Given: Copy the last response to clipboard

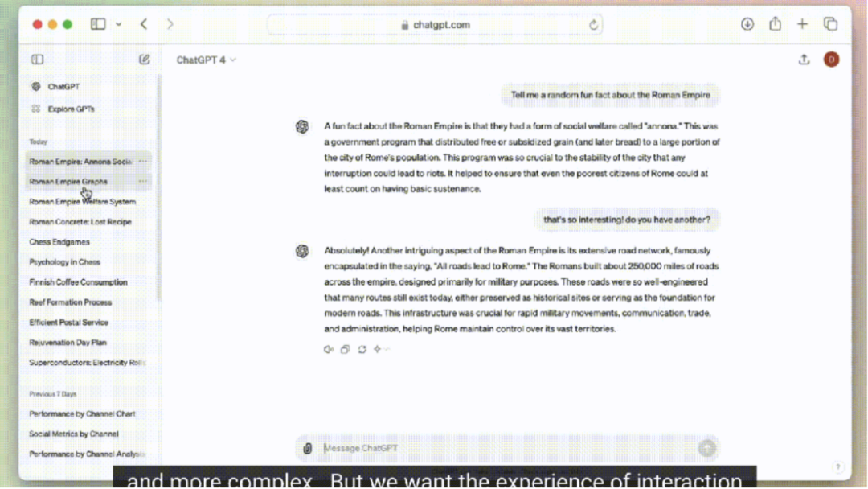Looking at the screenshot, I should tap(345, 349).
